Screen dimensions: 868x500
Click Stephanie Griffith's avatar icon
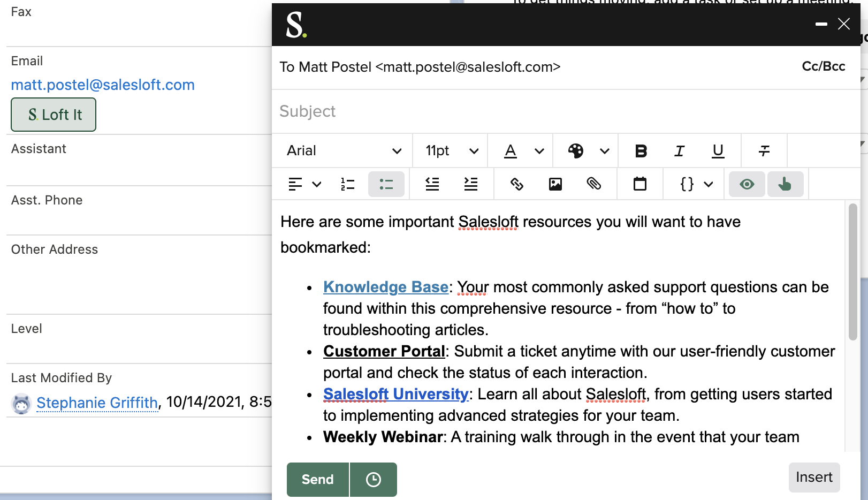point(21,404)
